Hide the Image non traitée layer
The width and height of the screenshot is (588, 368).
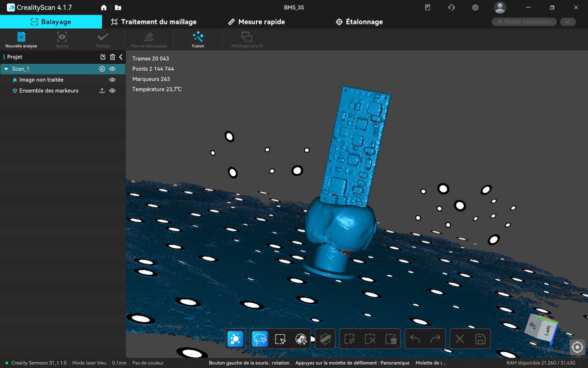112,79
